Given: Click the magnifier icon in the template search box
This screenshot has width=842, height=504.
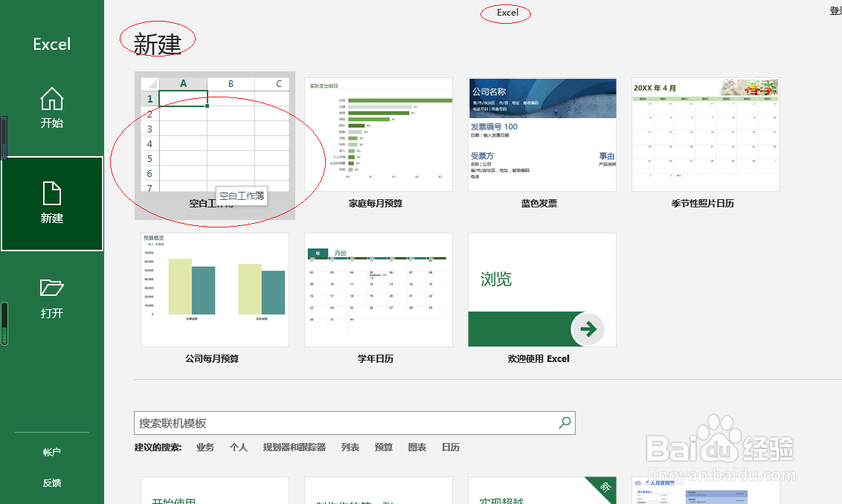Looking at the screenshot, I should point(565,423).
